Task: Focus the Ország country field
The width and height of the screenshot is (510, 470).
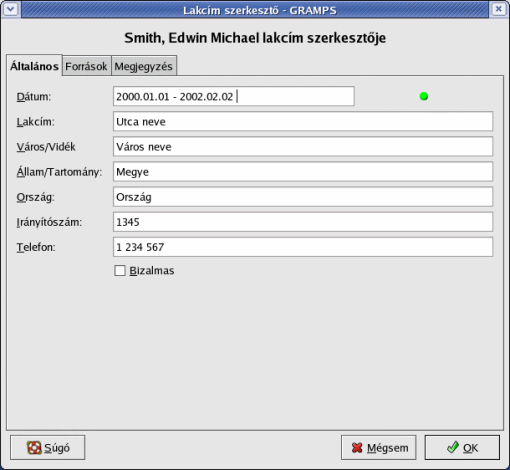Action: click(x=303, y=197)
